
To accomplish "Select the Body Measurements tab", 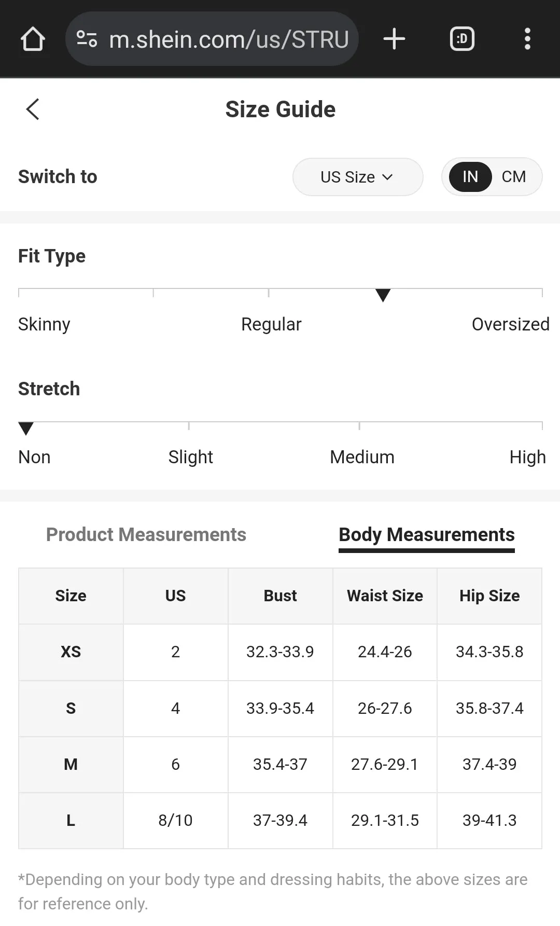I will pos(427,535).
